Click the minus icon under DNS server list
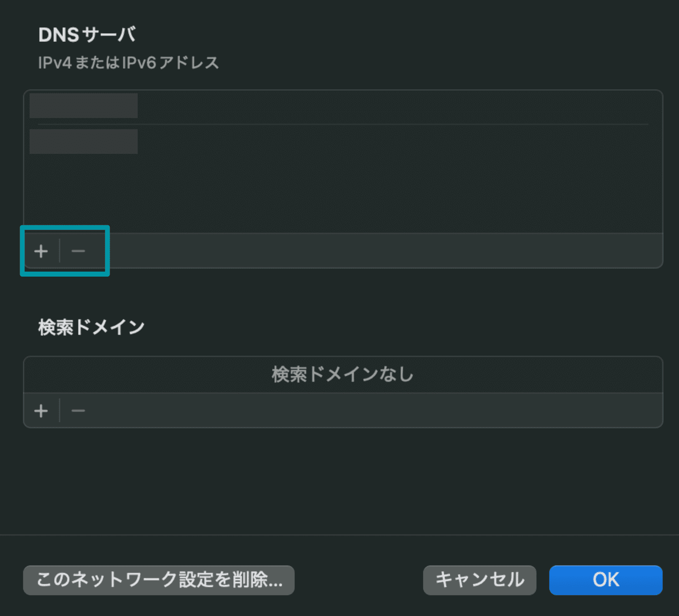This screenshot has width=679, height=616. click(x=78, y=251)
